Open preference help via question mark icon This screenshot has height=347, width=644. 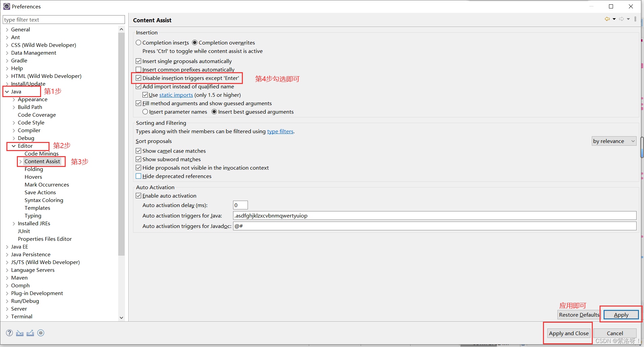point(9,333)
